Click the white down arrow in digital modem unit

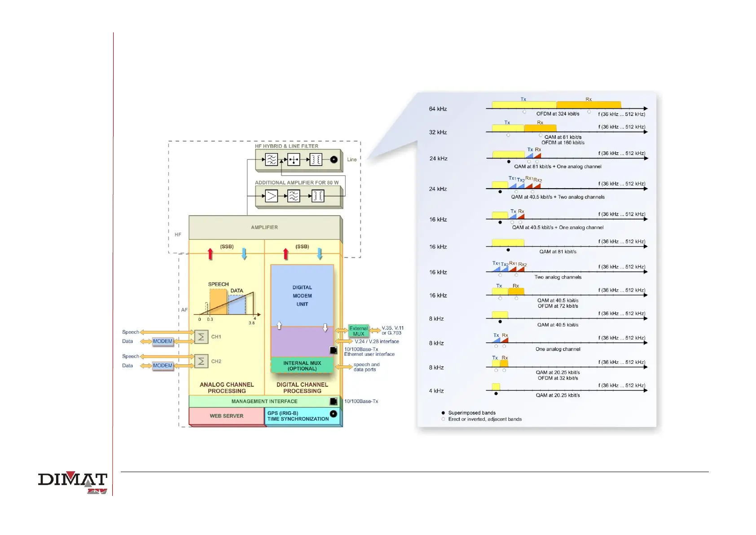[325, 327]
